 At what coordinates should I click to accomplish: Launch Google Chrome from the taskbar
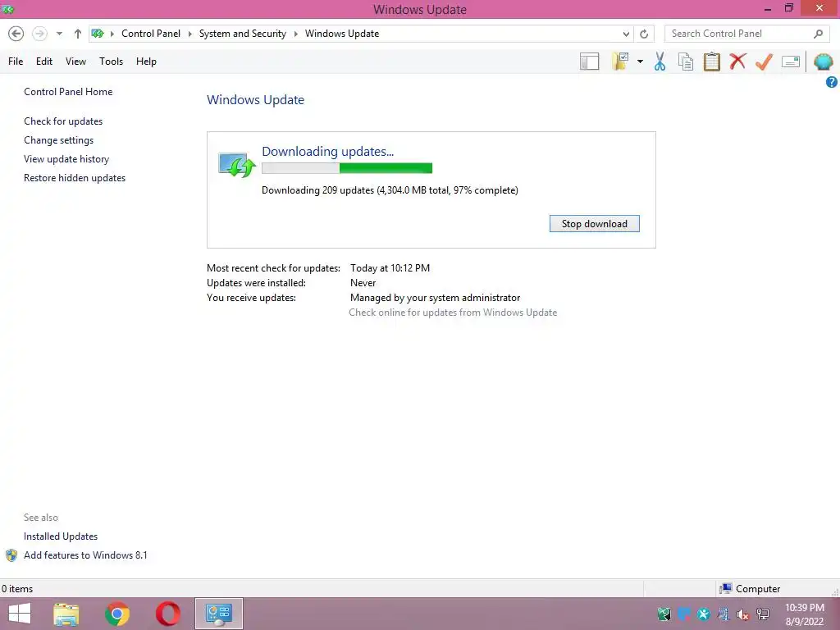point(117,614)
